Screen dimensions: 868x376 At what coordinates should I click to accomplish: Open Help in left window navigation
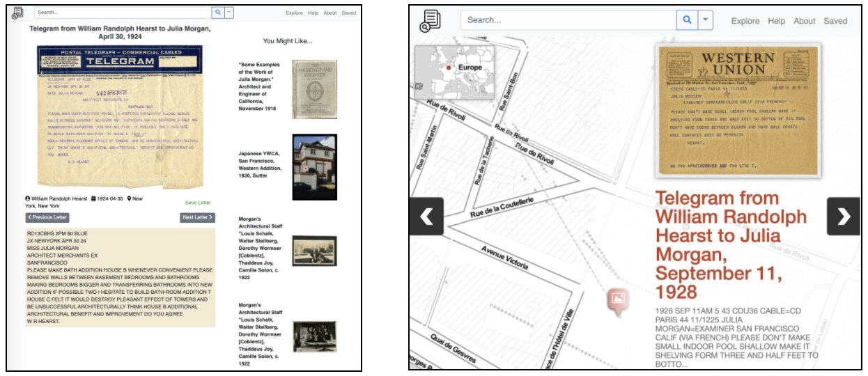point(313,13)
